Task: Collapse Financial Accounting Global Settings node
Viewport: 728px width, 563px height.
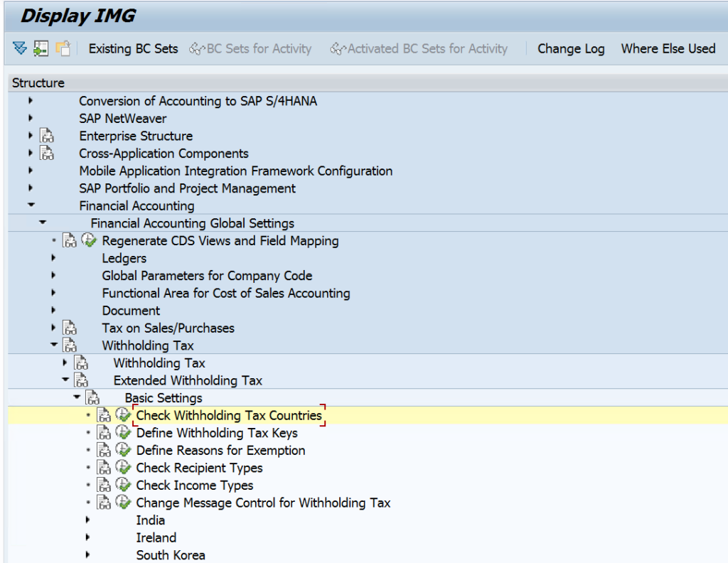Action: (43, 222)
